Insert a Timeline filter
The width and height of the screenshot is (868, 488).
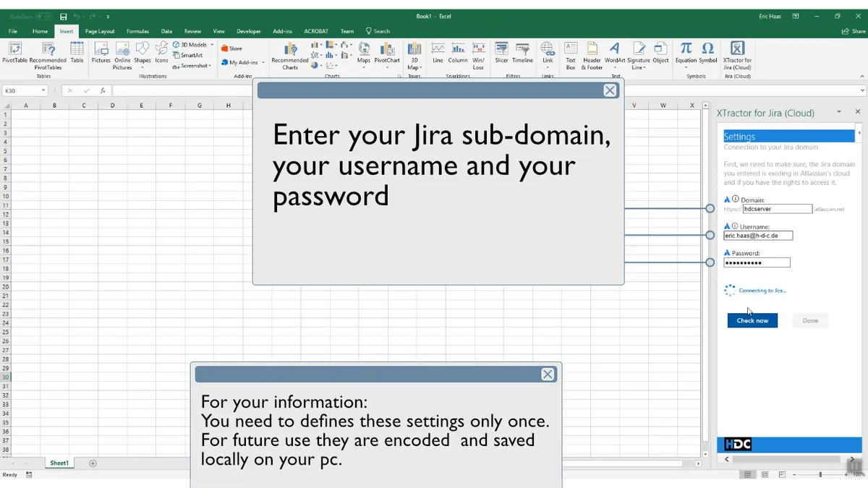click(522, 53)
